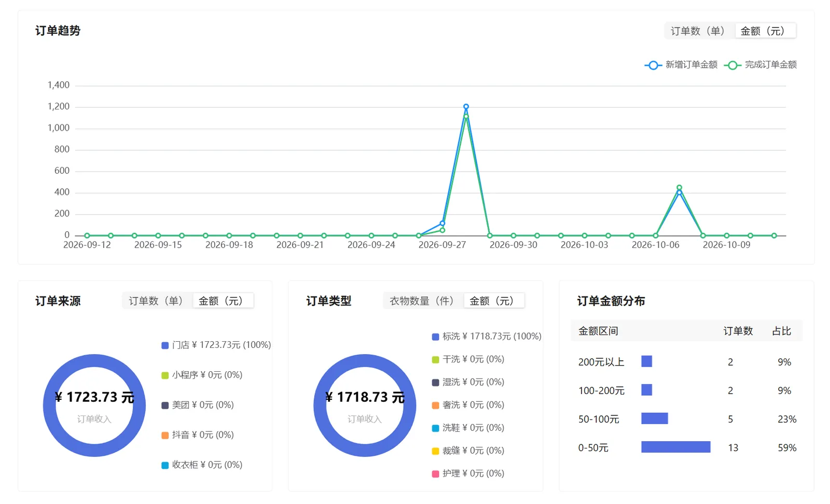This screenshot has width=830, height=504.
Task: Toggle 门店 legend item in order source
Action: (216, 345)
